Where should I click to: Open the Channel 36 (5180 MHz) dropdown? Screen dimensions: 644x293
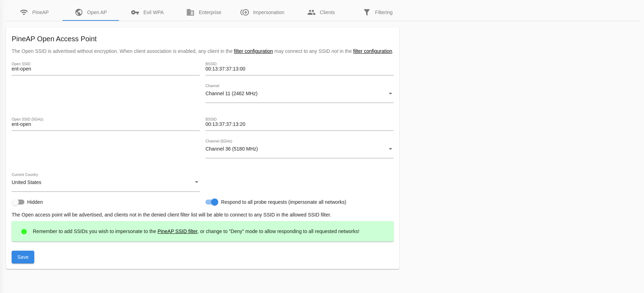point(299,149)
